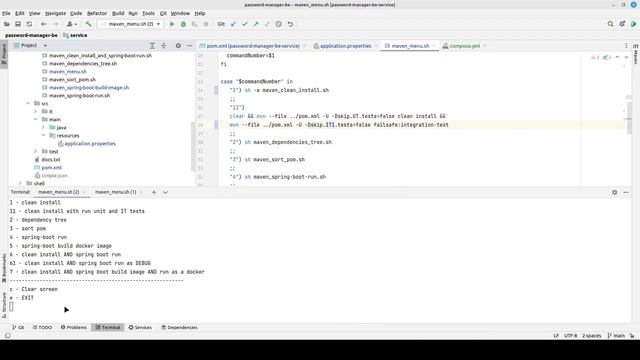Viewport: 640px width, 360px height.
Task: Expand the test folder
Action: point(36,151)
